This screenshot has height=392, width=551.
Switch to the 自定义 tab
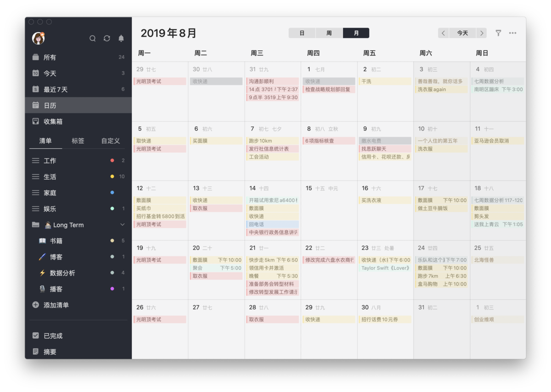pyautogui.click(x=111, y=141)
